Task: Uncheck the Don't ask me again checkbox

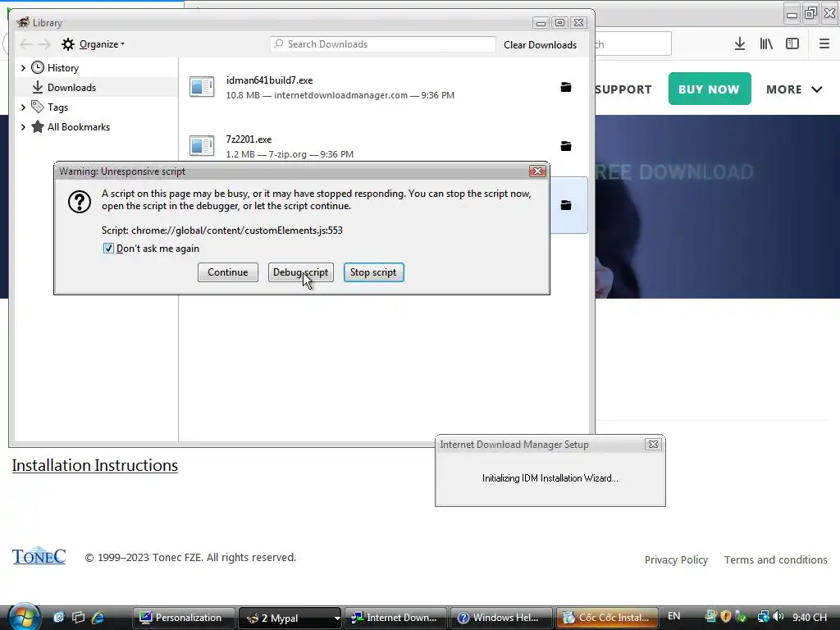Action: point(108,248)
